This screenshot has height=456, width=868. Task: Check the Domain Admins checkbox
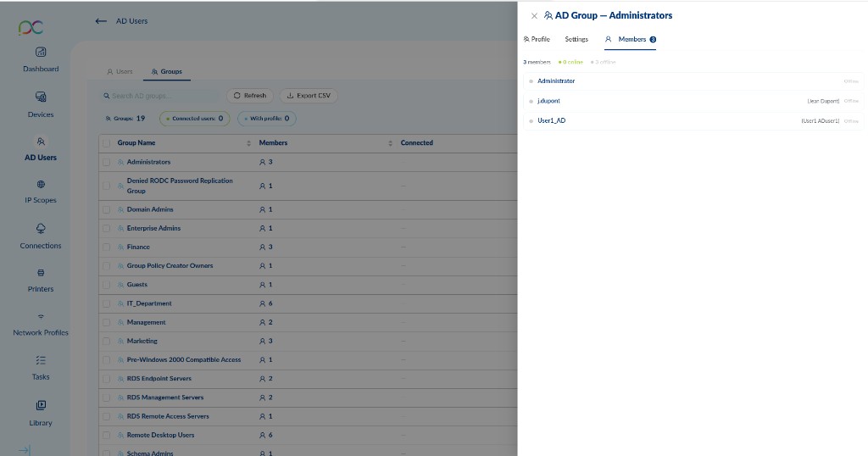coord(106,209)
